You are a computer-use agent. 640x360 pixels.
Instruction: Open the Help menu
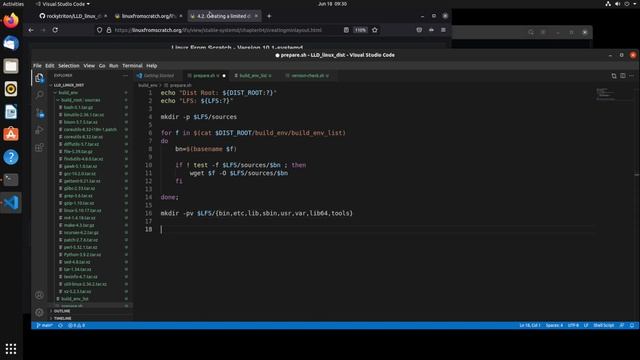click(152, 66)
